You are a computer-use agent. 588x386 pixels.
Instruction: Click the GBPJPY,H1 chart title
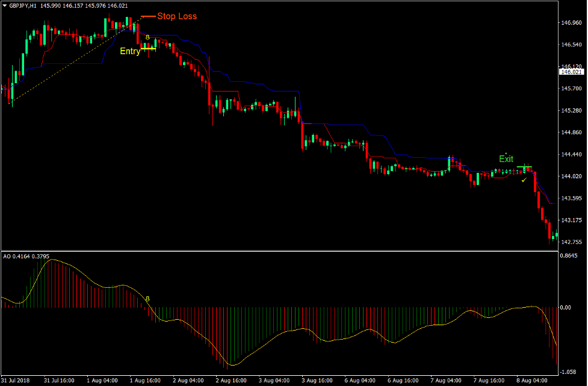(21, 6)
